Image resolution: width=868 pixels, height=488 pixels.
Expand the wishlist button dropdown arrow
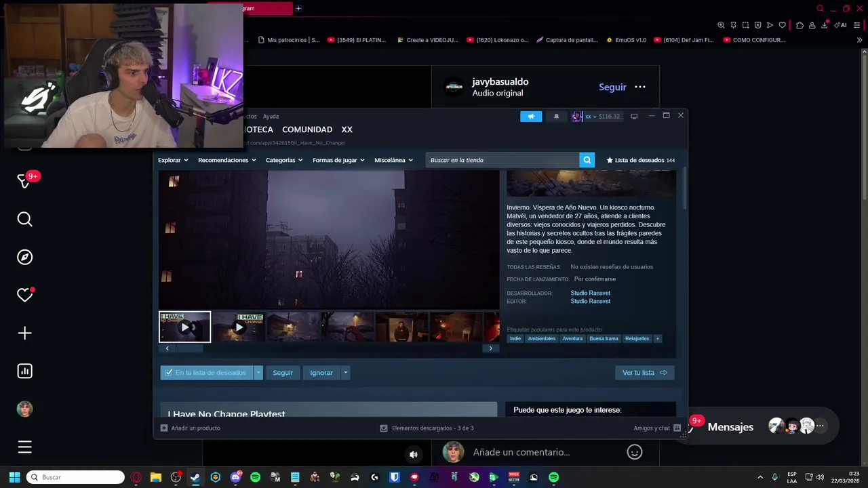click(x=258, y=373)
